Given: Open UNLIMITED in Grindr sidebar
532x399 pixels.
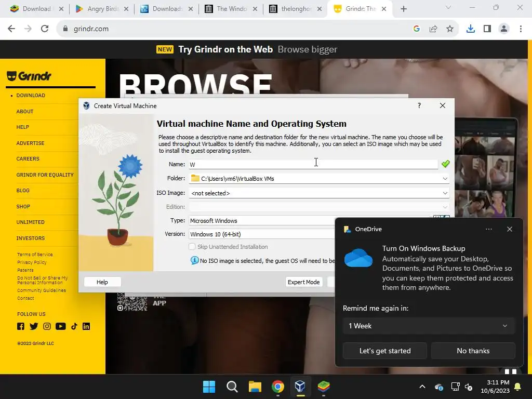Looking at the screenshot, I should coord(31,222).
